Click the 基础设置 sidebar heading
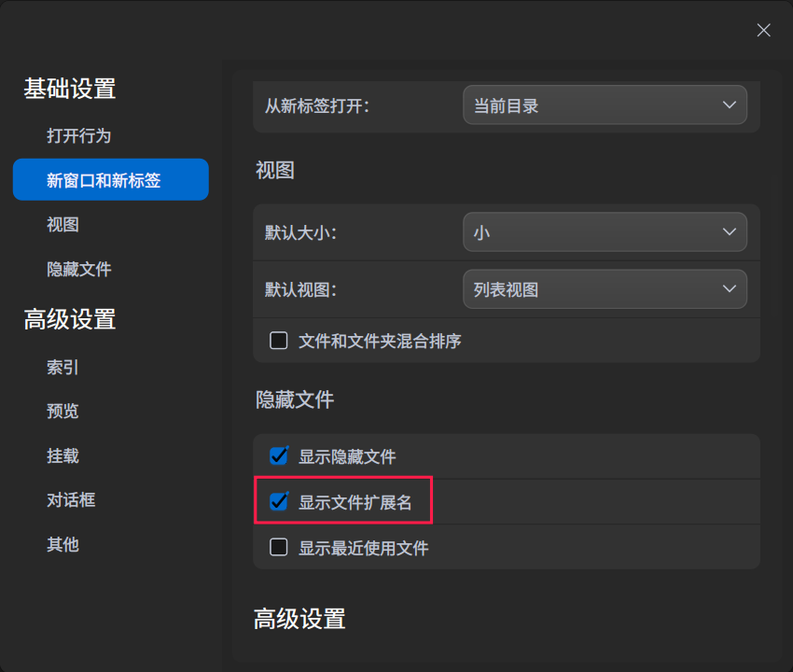This screenshot has width=793, height=672. click(x=70, y=89)
